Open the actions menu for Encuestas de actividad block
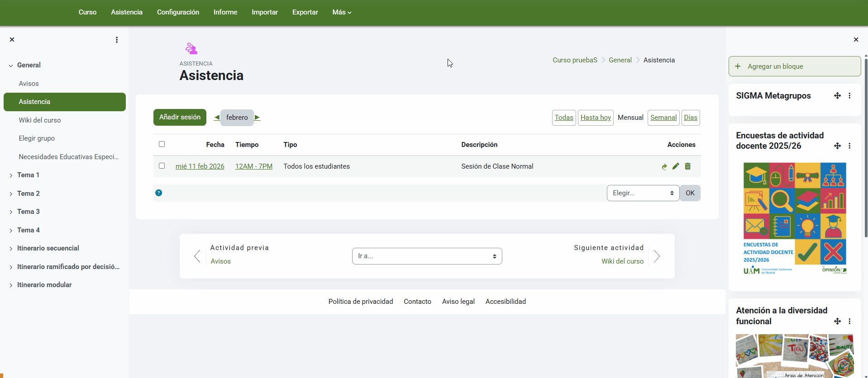This screenshot has width=868, height=378. (x=849, y=146)
